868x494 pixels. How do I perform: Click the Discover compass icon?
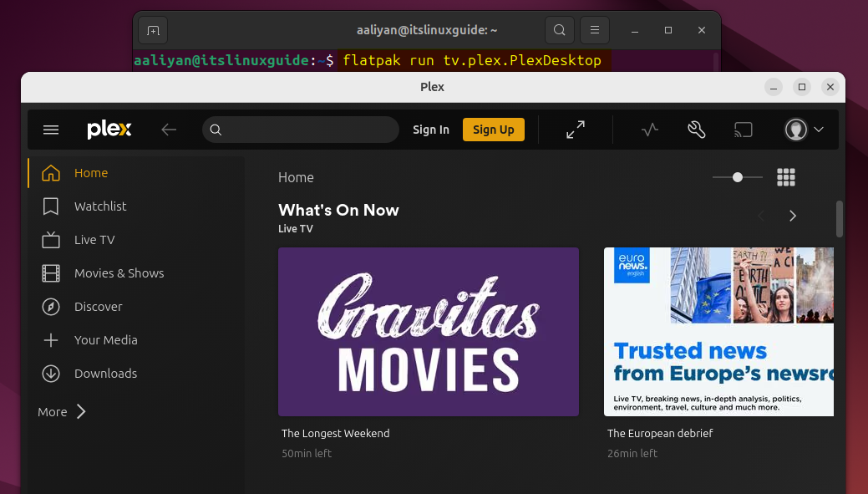[51, 307]
